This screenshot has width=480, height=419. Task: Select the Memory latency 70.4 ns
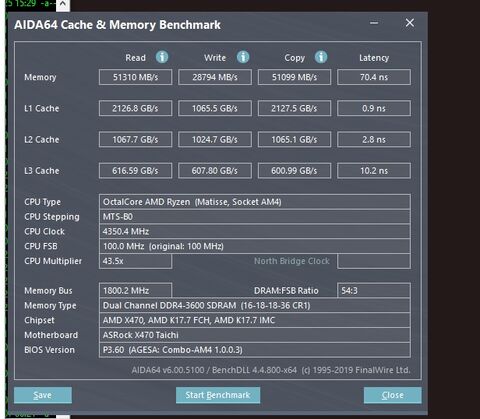point(374,77)
